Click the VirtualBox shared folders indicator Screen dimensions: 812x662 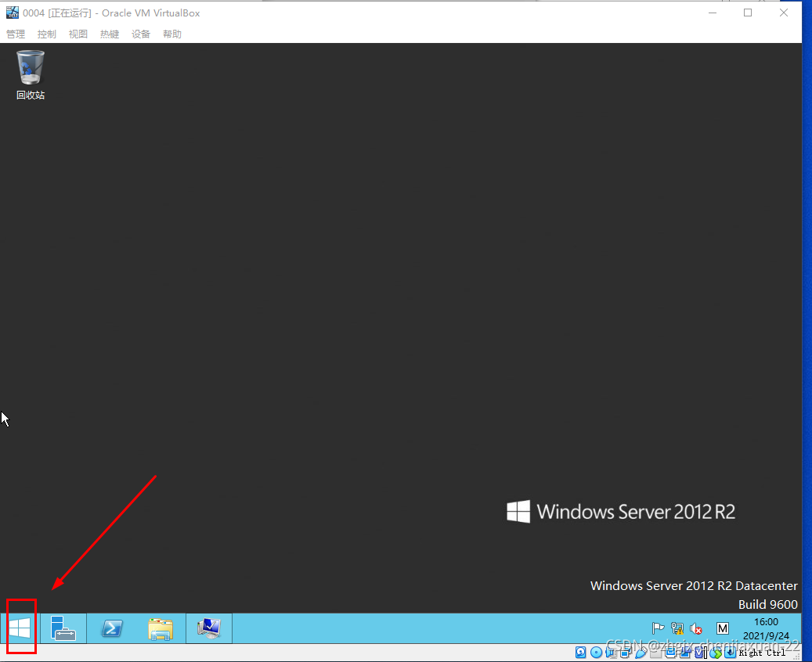(655, 653)
